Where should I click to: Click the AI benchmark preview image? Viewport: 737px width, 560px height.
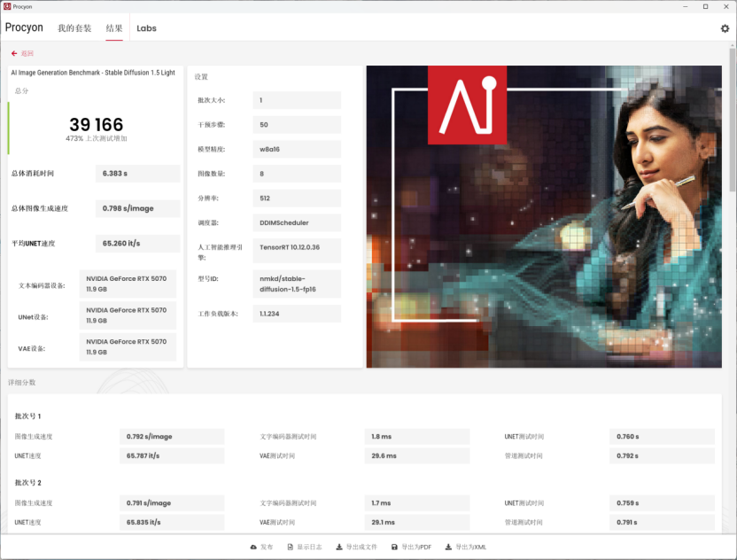point(543,216)
